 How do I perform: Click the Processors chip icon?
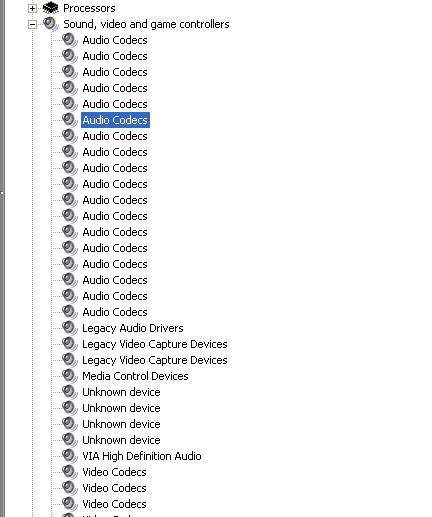pyautogui.click(x=51, y=8)
